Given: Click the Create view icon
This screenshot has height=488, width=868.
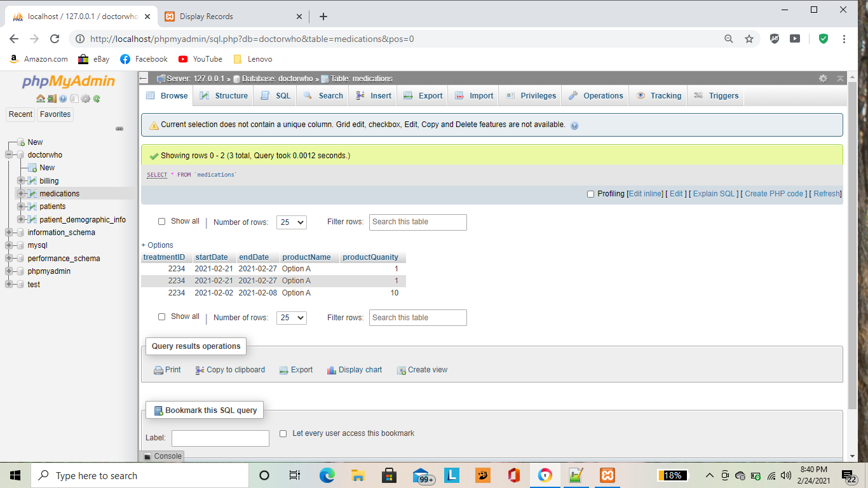Looking at the screenshot, I should [401, 369].
